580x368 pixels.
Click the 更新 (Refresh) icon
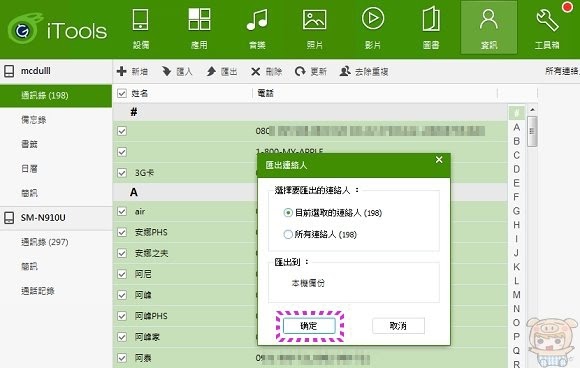click(300, 71)
